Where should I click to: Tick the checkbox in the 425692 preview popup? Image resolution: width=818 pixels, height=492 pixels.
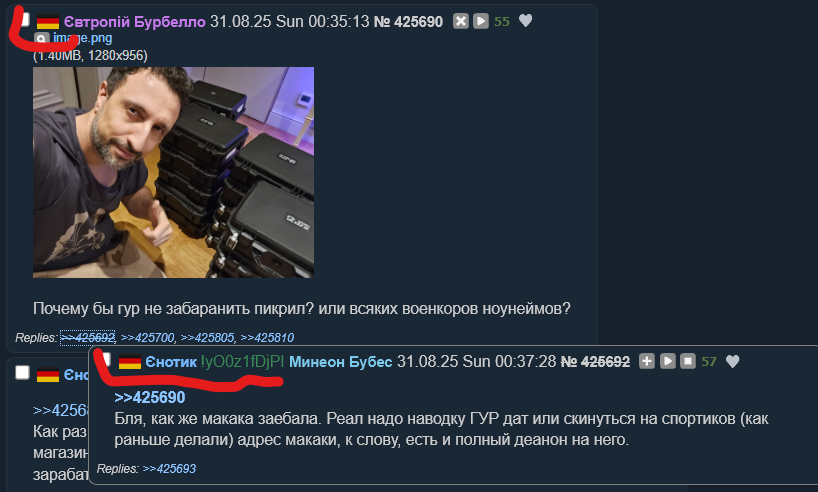[x=106, y=359]
